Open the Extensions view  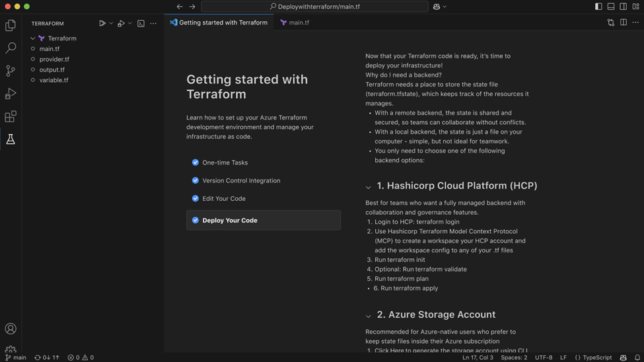[x=11, y=117]
